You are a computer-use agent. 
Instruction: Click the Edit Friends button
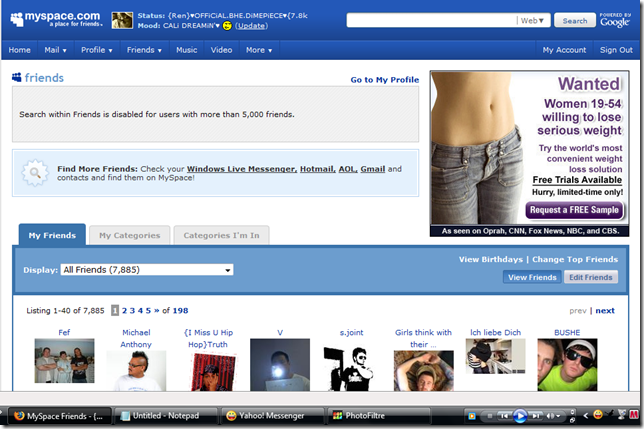(591, 277)
